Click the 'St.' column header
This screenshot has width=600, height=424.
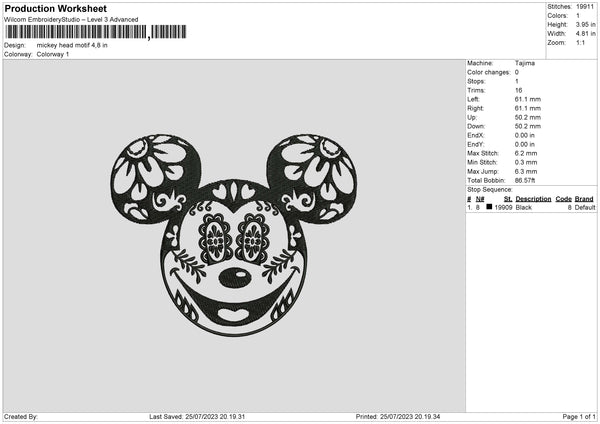click(x=508, y=199)
